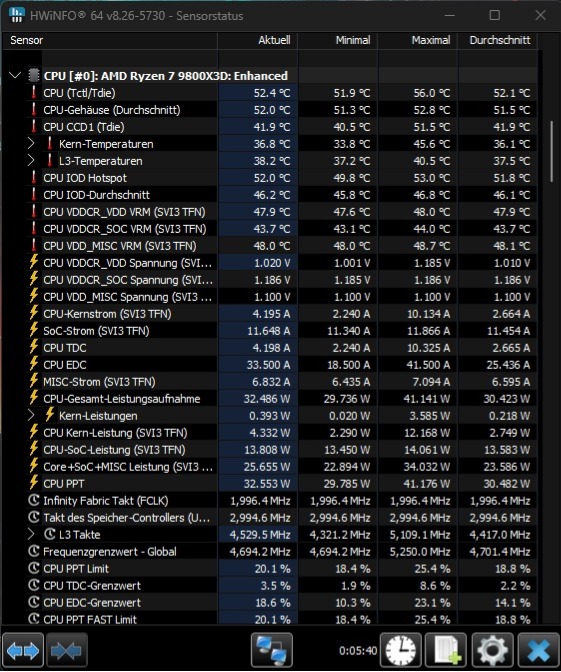Click clock icon of CPU PPT Limit row
Viewport: 561px width, 672px height.
[x=33, y=568]
